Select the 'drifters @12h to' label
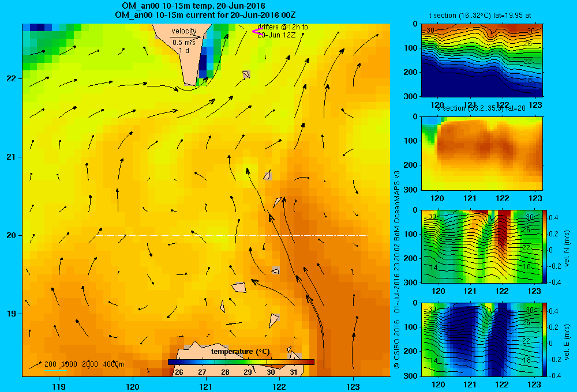577x392 pixels. (x=283, y=27)
